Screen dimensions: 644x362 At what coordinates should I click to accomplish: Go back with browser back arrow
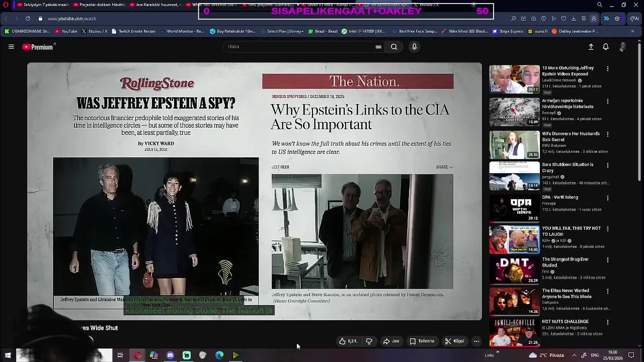tap(6, 19)
